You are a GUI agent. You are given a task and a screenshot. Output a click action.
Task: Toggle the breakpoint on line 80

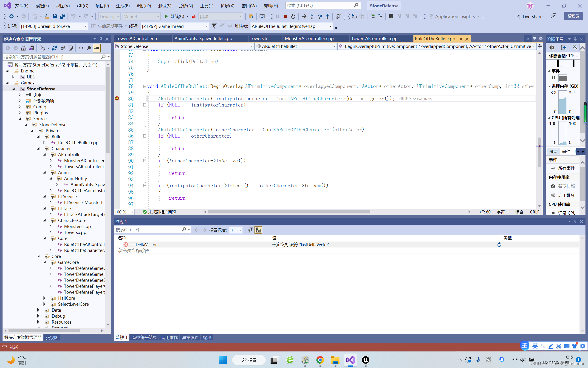point(117,99)
